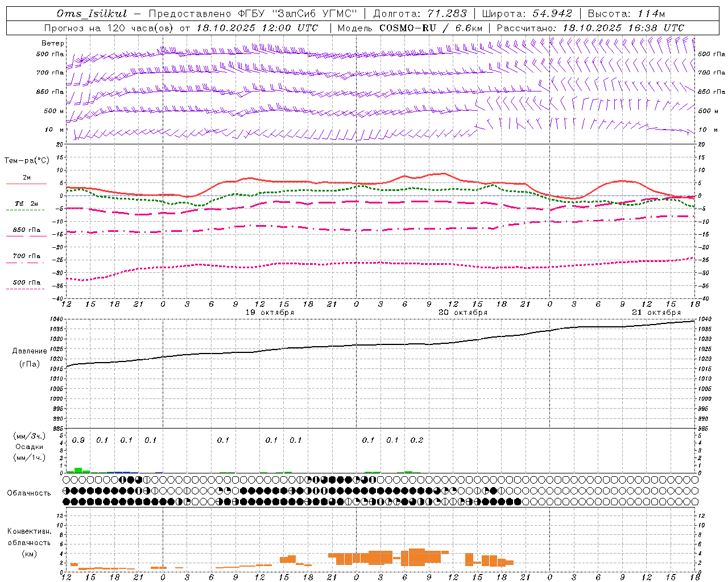Screen dimensions: 728x582
Task: Click the Давление panel label
Action: (x=30, y=351)
